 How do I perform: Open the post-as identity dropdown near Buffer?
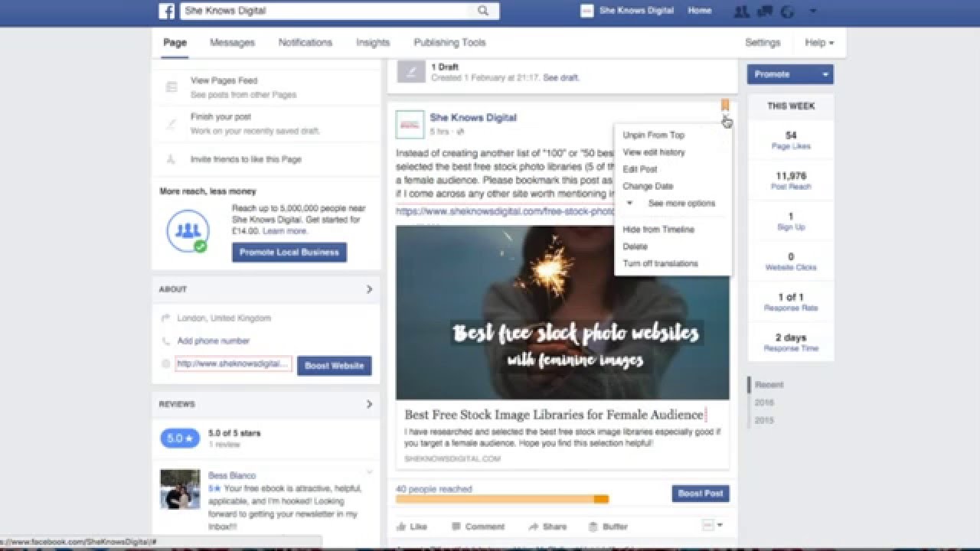tap(712, 526)
